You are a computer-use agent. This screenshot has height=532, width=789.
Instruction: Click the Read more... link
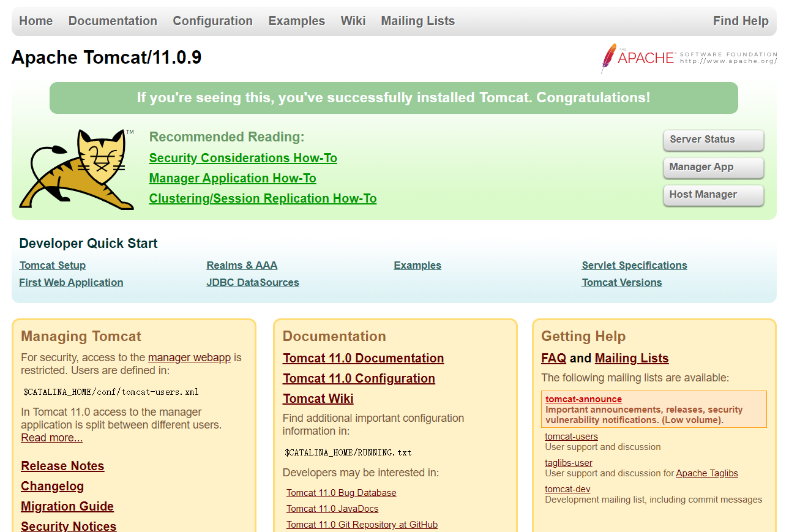tap(52, 438)
